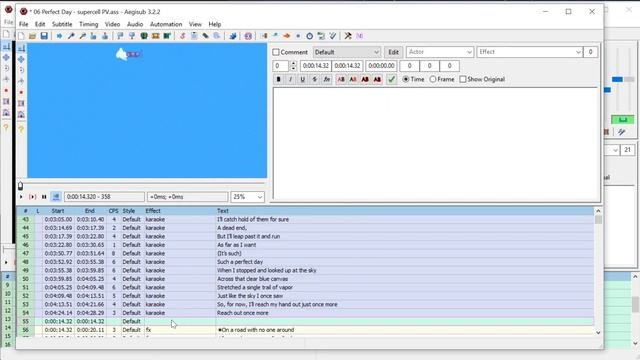Open the Timing Post-Processor clock icon

coord(309,36)
